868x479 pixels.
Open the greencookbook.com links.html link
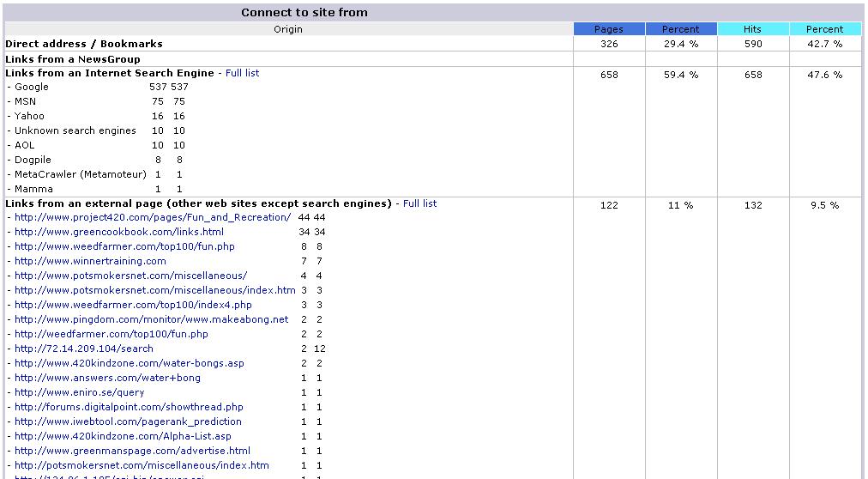click(119, 232)
